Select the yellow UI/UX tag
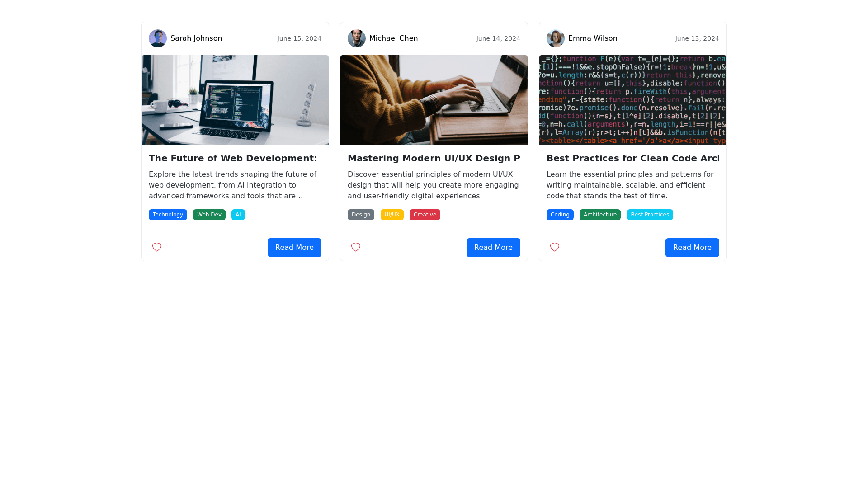Viewport: 868px width, 488px height. click(392, 215)
